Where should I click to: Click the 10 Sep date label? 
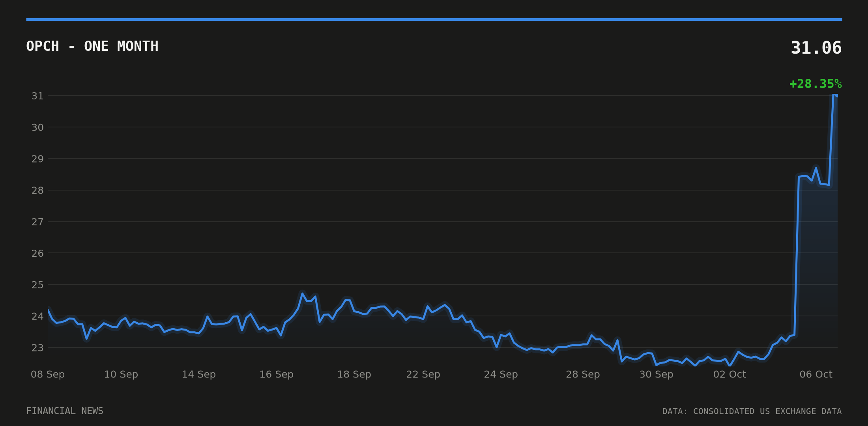point(121,374)
